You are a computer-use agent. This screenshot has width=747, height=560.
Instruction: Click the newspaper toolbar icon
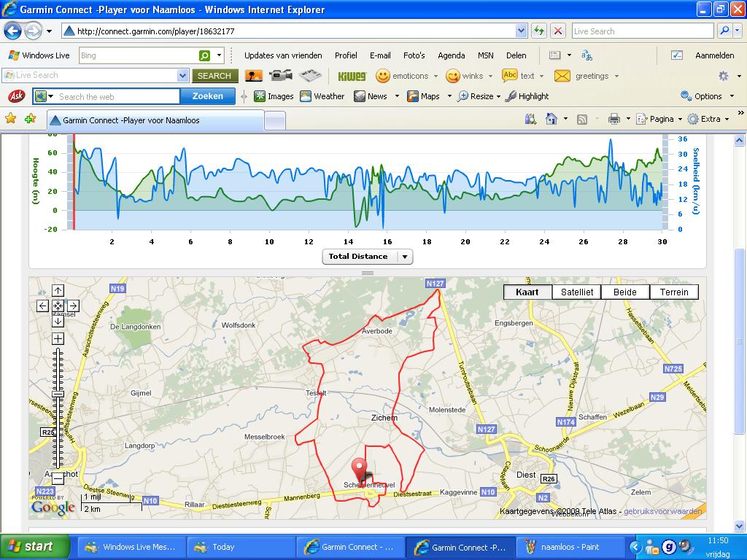point(310,76)
